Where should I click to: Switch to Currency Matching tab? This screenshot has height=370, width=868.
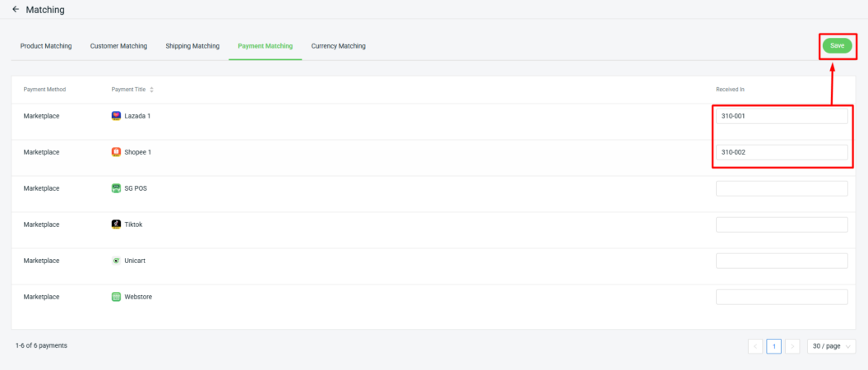point(338,46)
